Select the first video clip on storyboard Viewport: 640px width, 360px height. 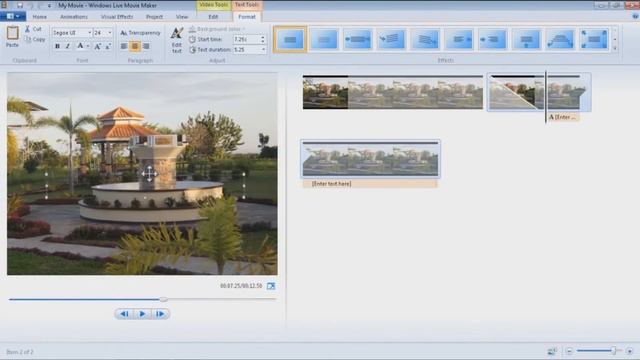pyautogui.click(x=393, y=92)
